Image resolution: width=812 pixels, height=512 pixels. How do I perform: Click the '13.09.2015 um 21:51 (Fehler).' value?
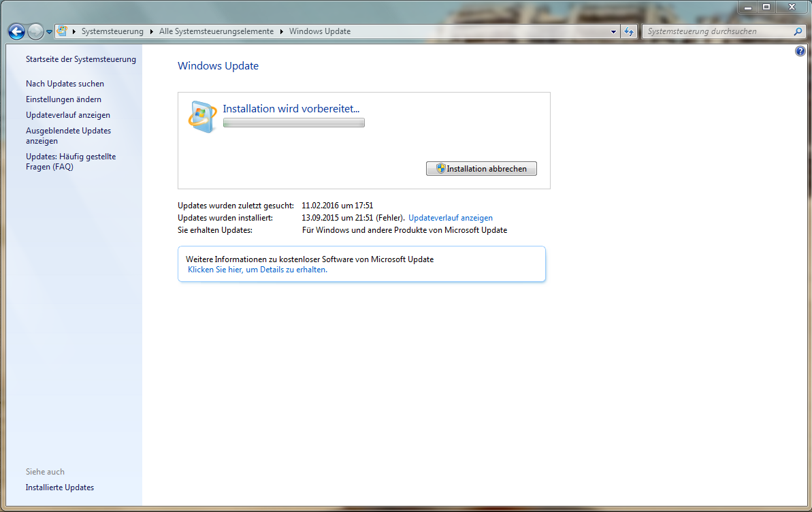point(353,218)
